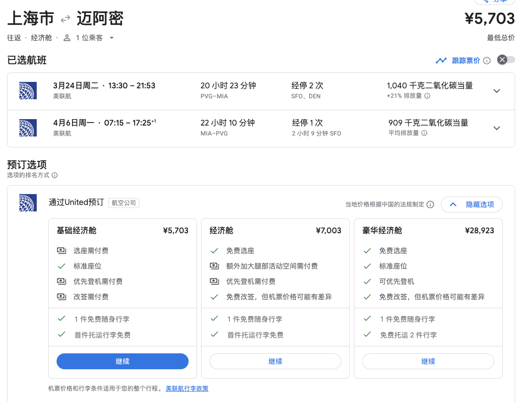
Task: Continue with 豪华经济舱 fare
Action: click(428, 361)
